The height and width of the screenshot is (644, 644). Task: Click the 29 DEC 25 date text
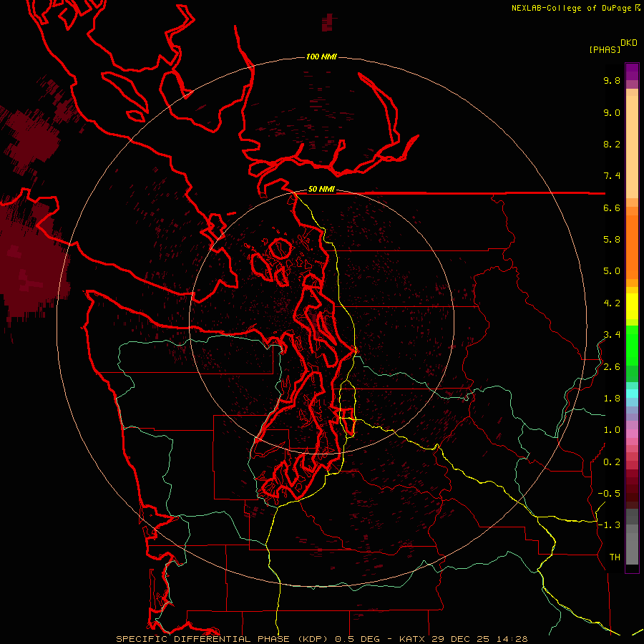[x=462, y=639]
